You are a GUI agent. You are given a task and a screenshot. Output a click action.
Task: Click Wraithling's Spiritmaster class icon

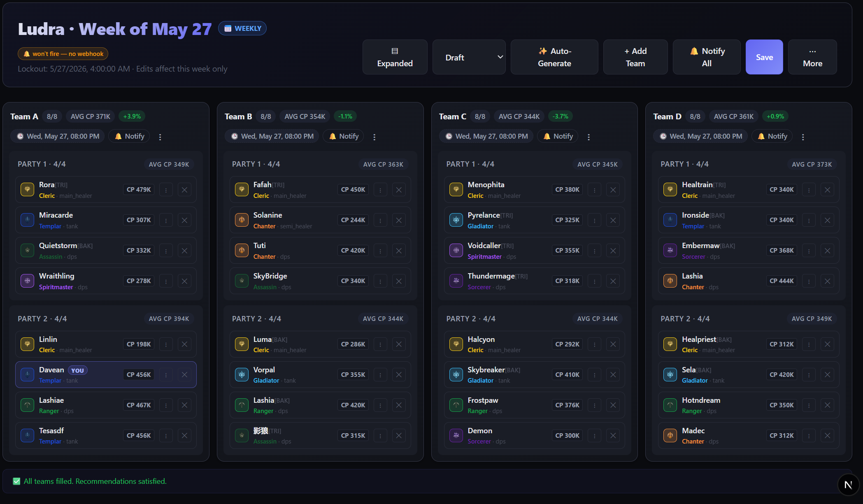point(27,281)
